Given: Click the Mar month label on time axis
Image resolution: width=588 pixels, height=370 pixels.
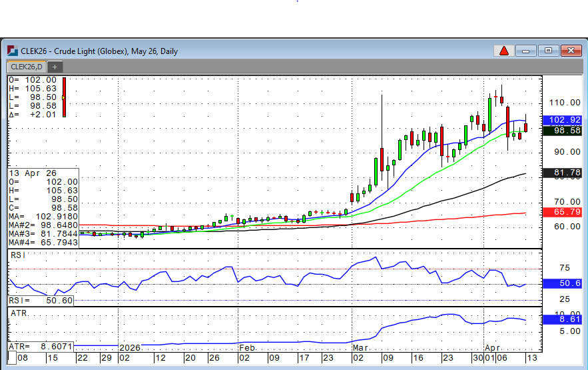Looking at the screenshot, I should point(361,348).
